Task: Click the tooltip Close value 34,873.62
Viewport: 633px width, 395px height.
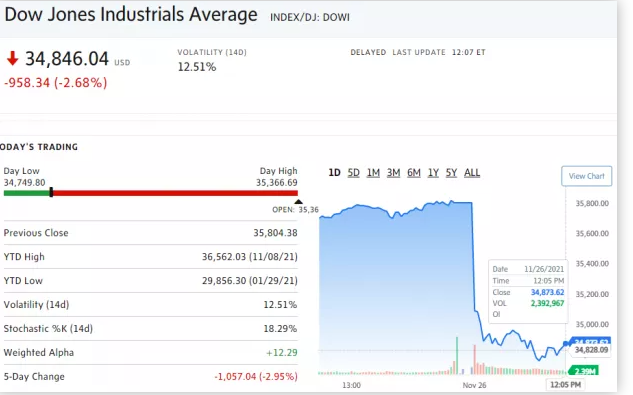Action: coord(547,292)
